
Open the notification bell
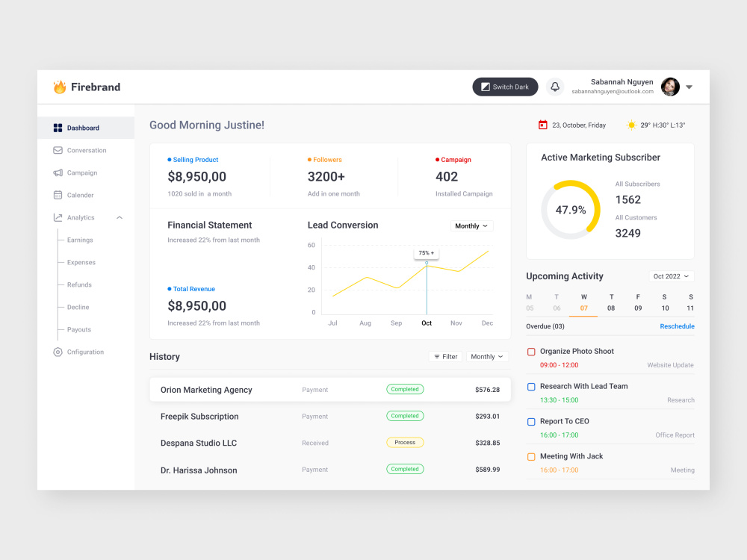pos(555,87)
